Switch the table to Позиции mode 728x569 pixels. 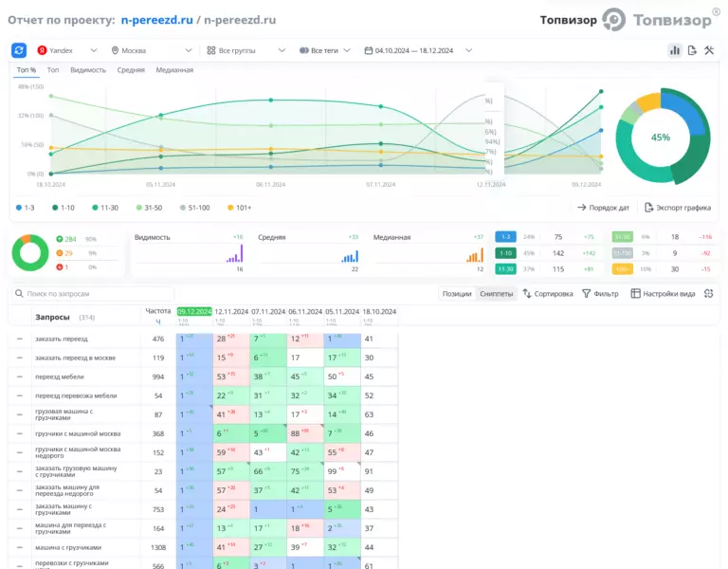pos(457,294)
